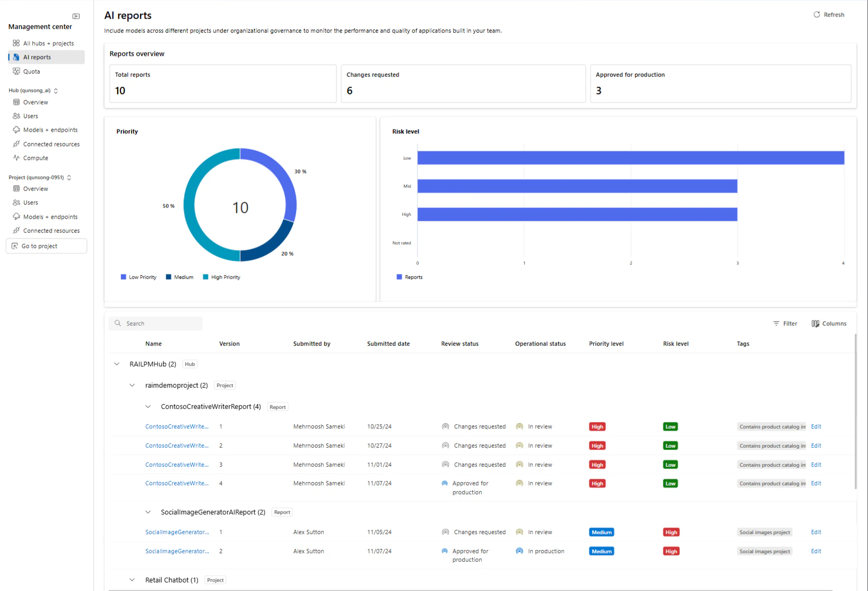Click High Priority legend swatch

(x=206, y=277)
